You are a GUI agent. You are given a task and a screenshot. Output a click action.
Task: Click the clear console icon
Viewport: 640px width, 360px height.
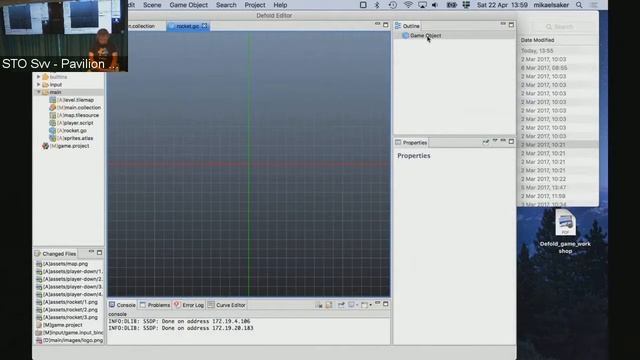pyautogui.click(x=318, y=305)
